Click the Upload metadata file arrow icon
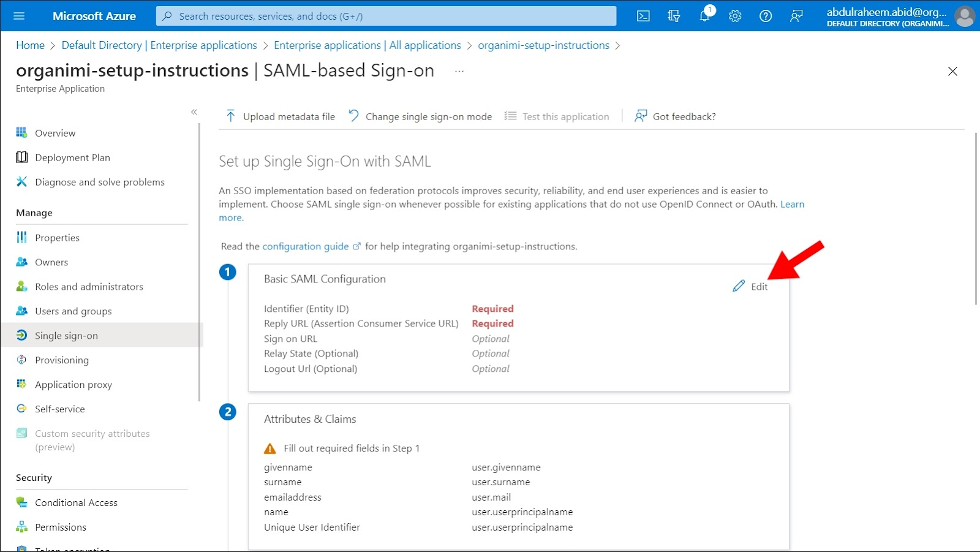980x552 pixels. coord(230,116)
